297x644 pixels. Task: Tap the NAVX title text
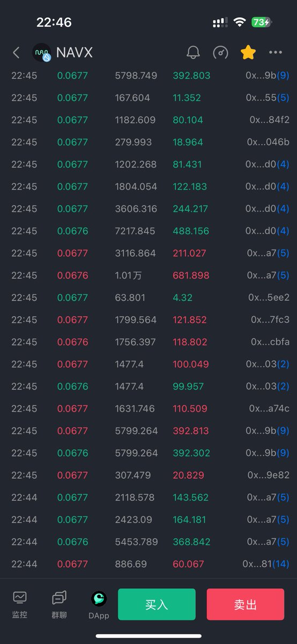point(75,53)
